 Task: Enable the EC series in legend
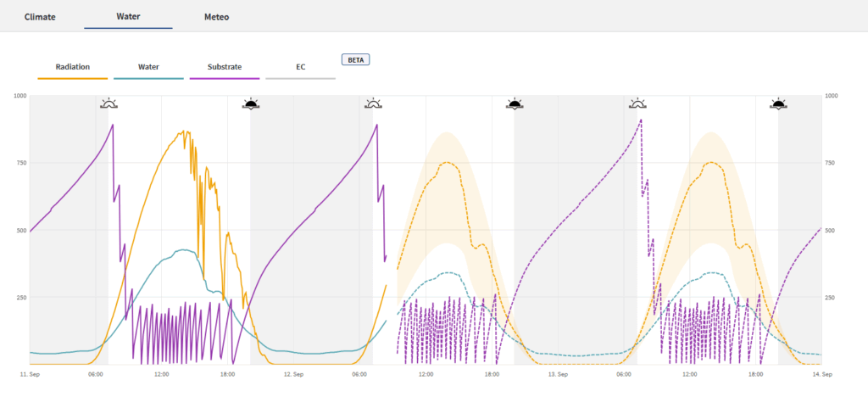(300, 66)
